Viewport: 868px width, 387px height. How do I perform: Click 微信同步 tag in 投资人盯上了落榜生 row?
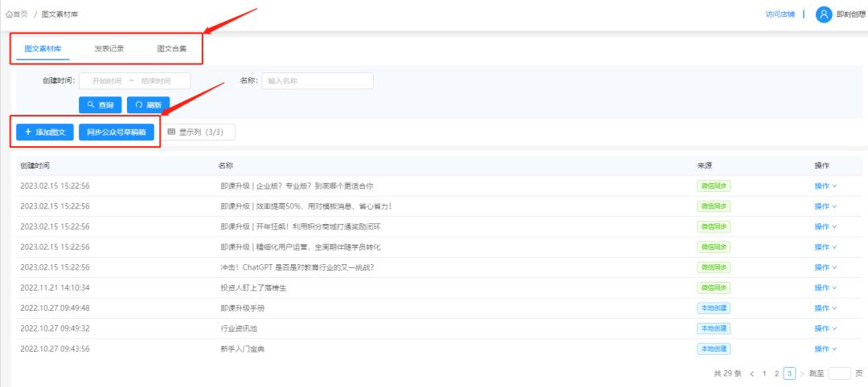click(x=714, y=288)
